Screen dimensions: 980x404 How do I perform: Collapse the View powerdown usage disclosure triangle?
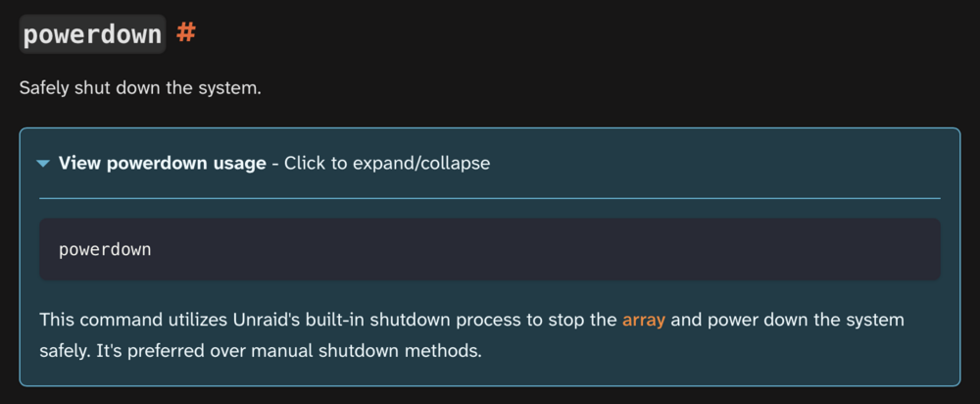[x=42, y=164]
